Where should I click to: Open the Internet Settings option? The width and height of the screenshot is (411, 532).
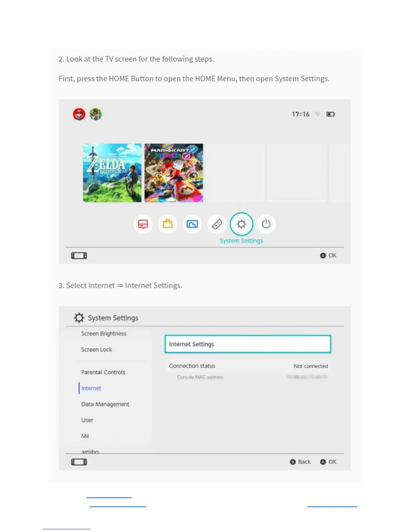click(x=248, y=344)
